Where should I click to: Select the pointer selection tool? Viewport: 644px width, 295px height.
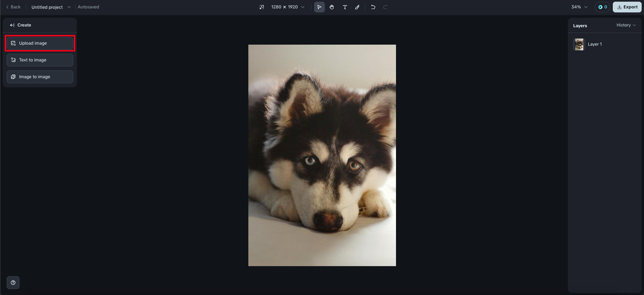click(319, 7)
